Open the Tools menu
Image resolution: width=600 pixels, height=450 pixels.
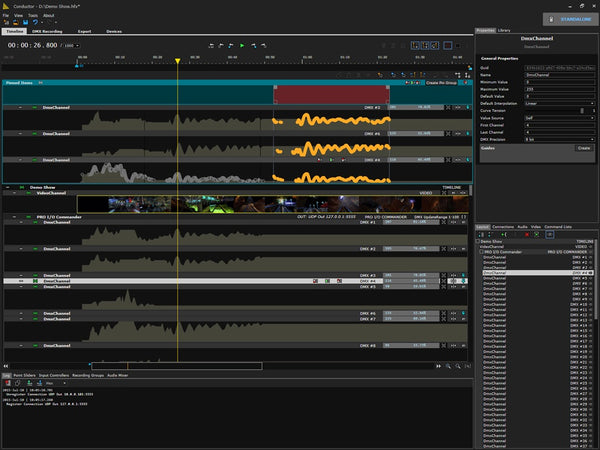[x=33, y=15]
